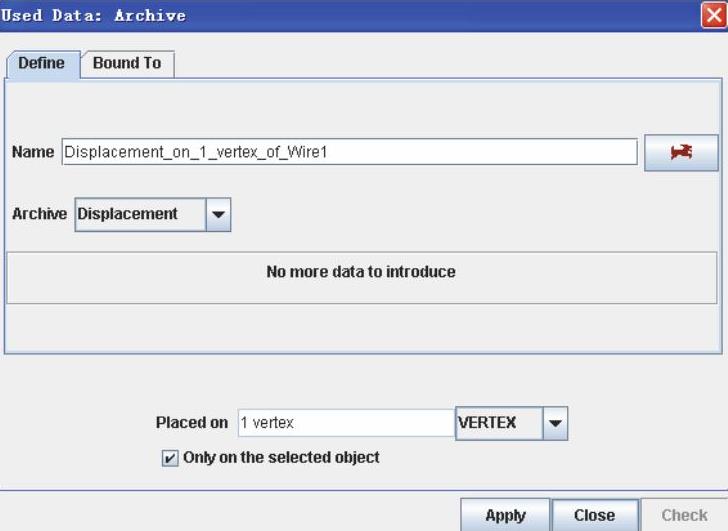Click the 'No more data to introduce' panel
This screenshot has width=728, height=531.
[361, 272]
